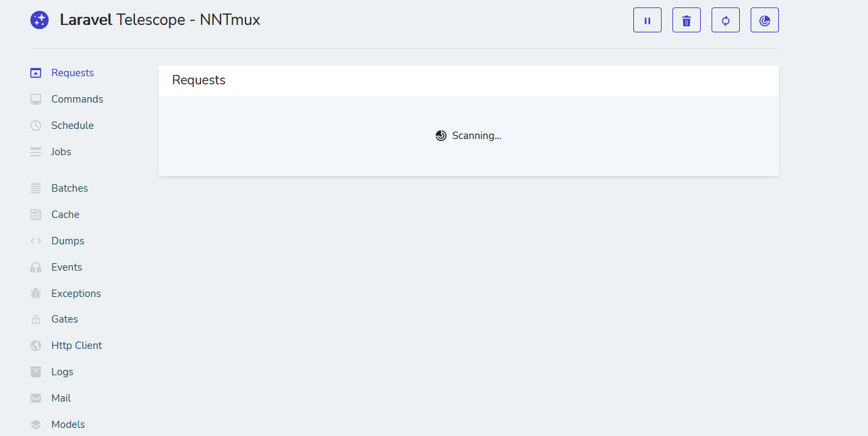Select the Mail envelope icon
This screenshot has width=868, height=436.
[35, 398]
